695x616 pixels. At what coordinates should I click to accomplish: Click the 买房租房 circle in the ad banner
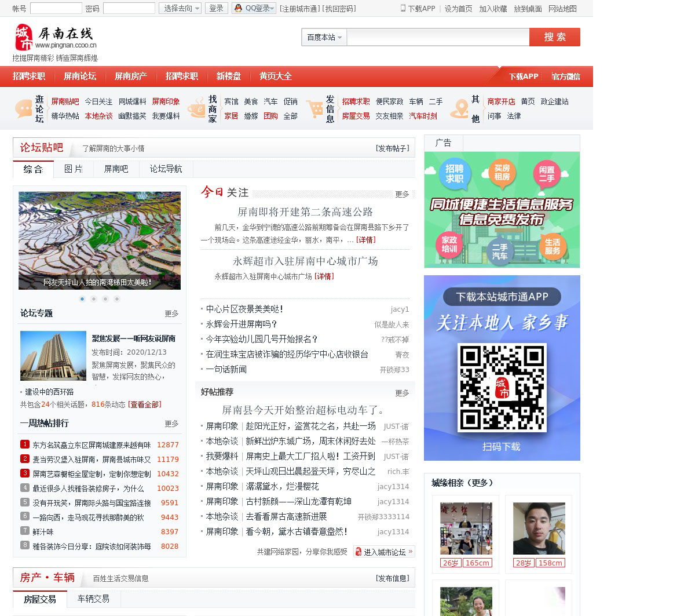[x=502, y=173]
